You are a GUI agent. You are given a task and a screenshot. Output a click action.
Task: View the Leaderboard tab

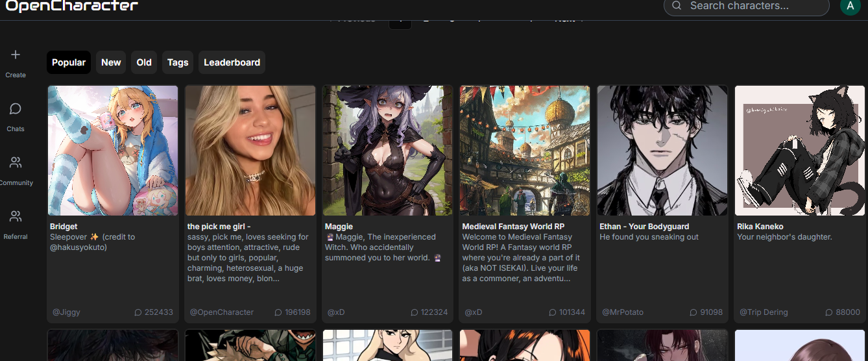point(232,62)
